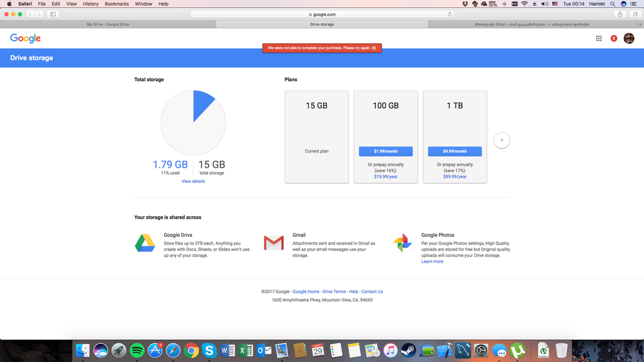Open the volume control in menu bar

[x=545, y=4]
